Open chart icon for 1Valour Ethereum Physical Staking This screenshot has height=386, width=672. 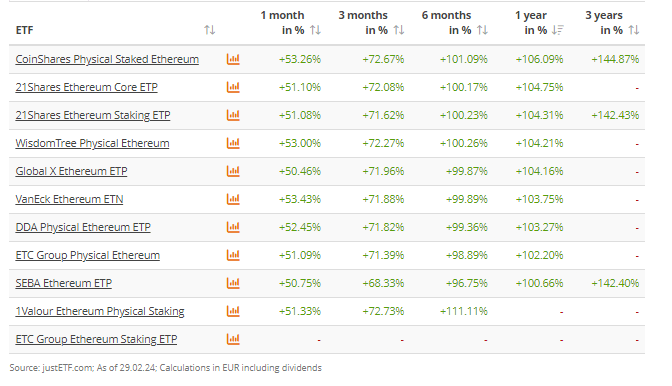(233, 311)
